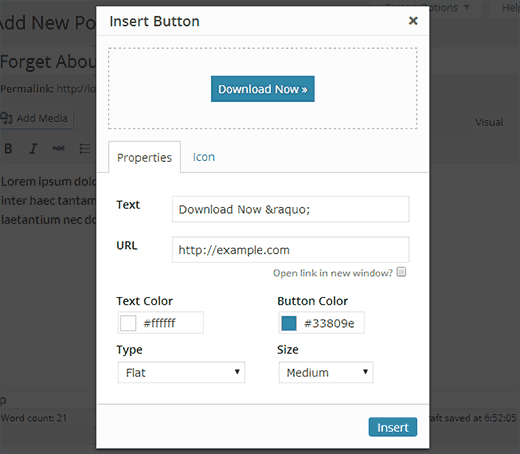The image size is (520, 454).
Task: Enable Open link in new window checkbox
Action: 401,272
